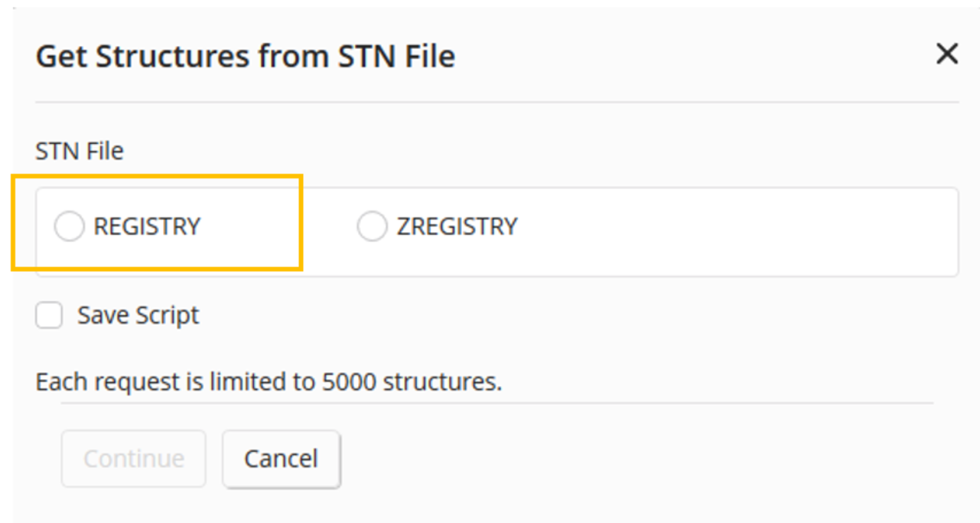Viewport: 980px width, 523px height.
Task: Click the Save Script label text
Action: [138, 315]
